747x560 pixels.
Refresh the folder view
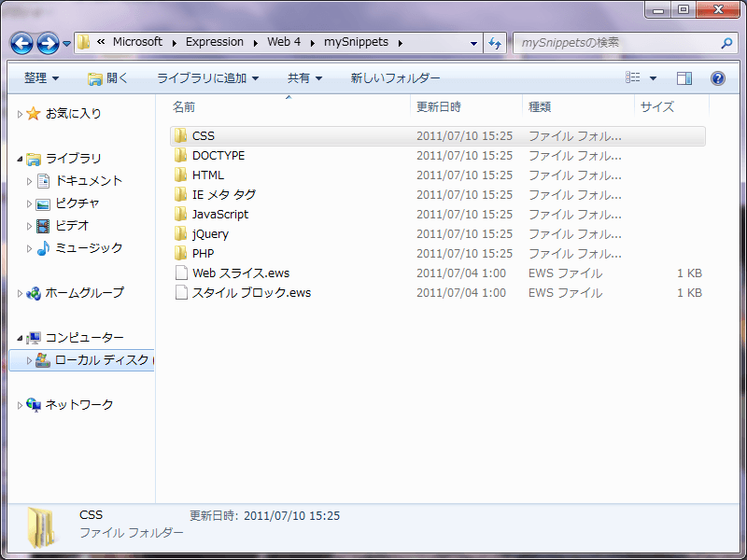[x=495, y=43]
